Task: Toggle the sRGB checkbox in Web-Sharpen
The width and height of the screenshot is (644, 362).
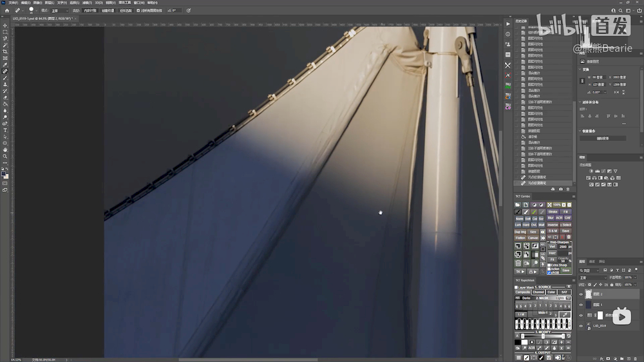Action: (x=549, y=272)
